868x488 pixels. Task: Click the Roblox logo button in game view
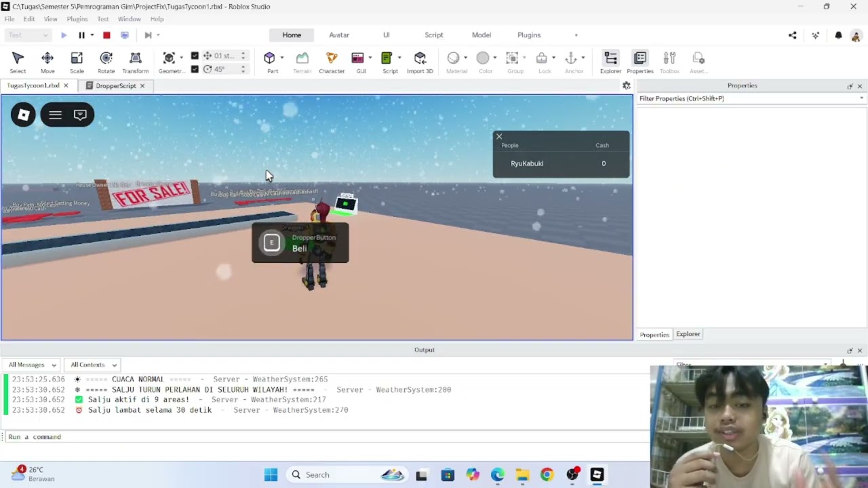pyautogui.click(x=23, y=115)
